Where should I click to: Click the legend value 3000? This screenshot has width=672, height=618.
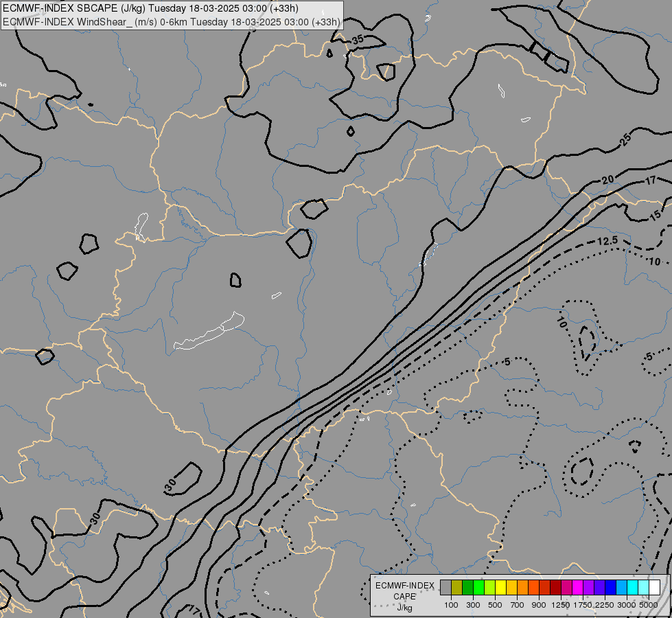[x=627, y=605]
